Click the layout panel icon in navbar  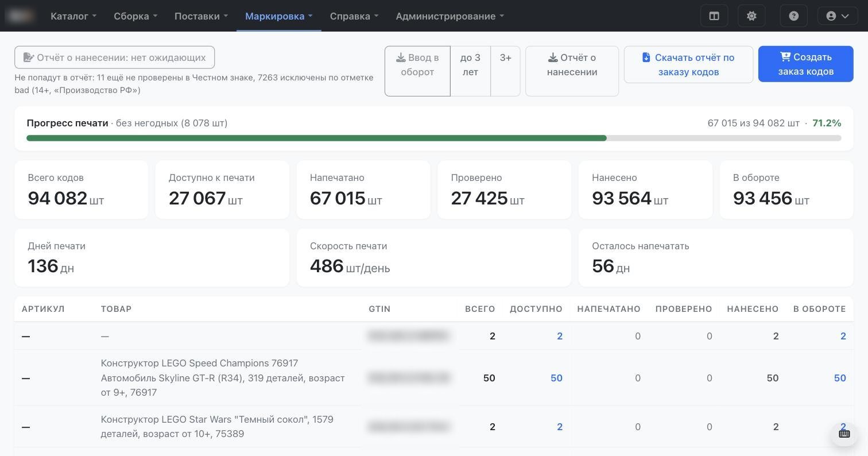coord(714,16)
